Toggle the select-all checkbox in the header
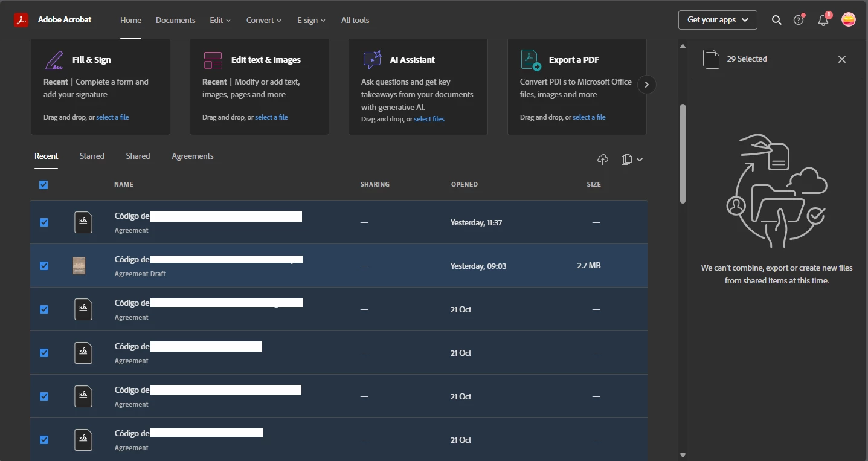Viewport: 868px width, 461px height. point(43,185)
